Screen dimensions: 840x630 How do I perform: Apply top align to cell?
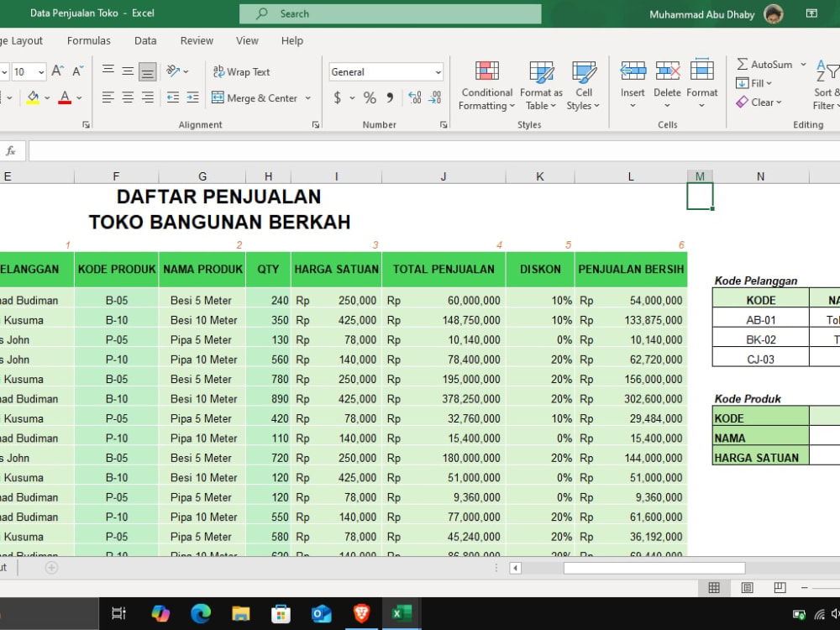point(108,71)
